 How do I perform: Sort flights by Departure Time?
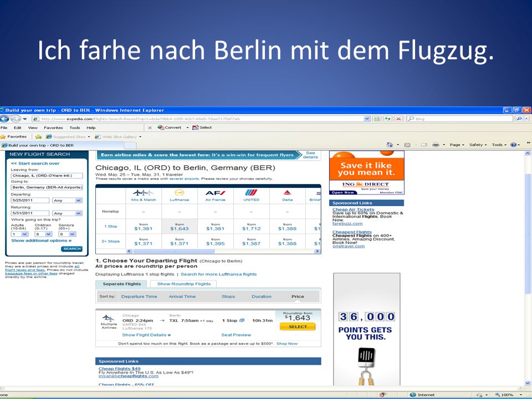[x=139, y=296]
